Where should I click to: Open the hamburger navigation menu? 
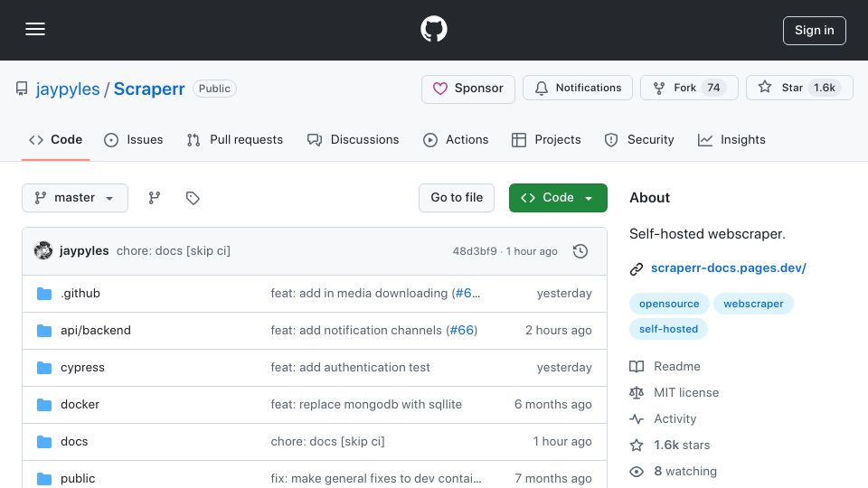(35, 29)
